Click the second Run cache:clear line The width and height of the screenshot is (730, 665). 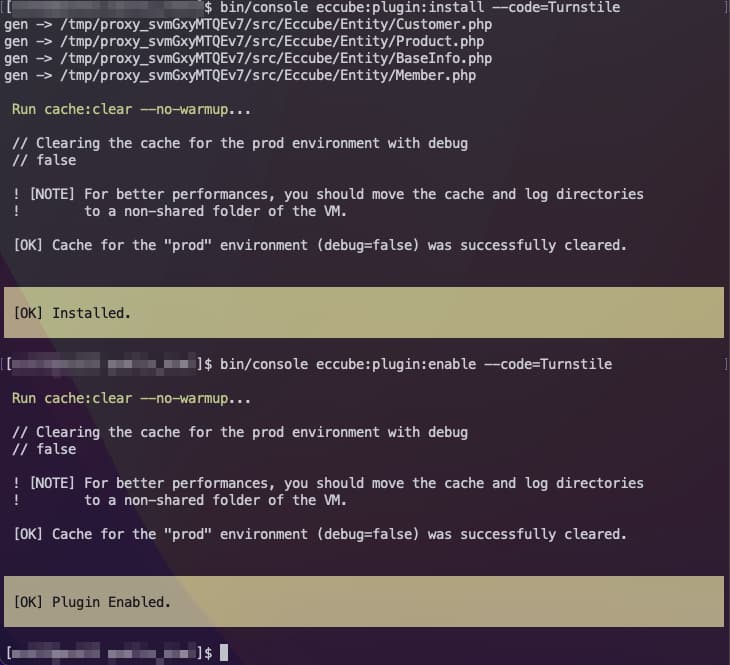131,399
